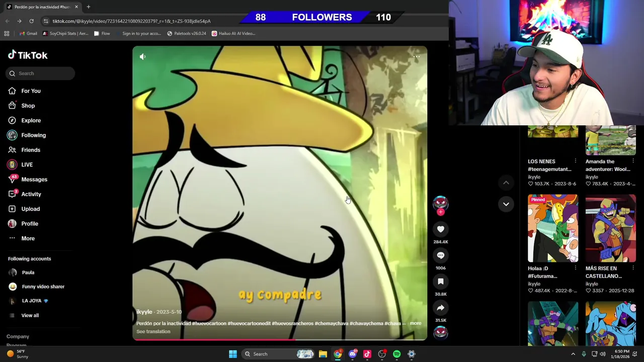Open the Following feed
The image size is (644, 362).
click(33, 135)
